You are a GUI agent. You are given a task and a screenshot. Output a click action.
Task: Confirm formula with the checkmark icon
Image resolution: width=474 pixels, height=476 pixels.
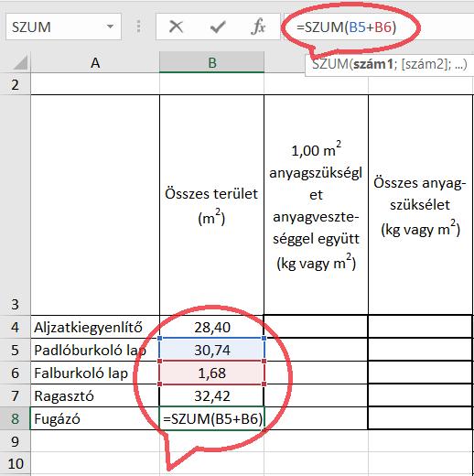tap(218, 27)
